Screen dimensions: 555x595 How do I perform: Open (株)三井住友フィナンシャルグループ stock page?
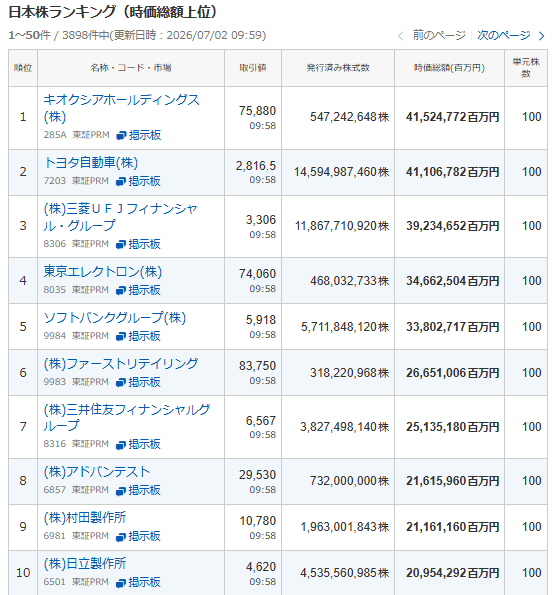point(127,417)
